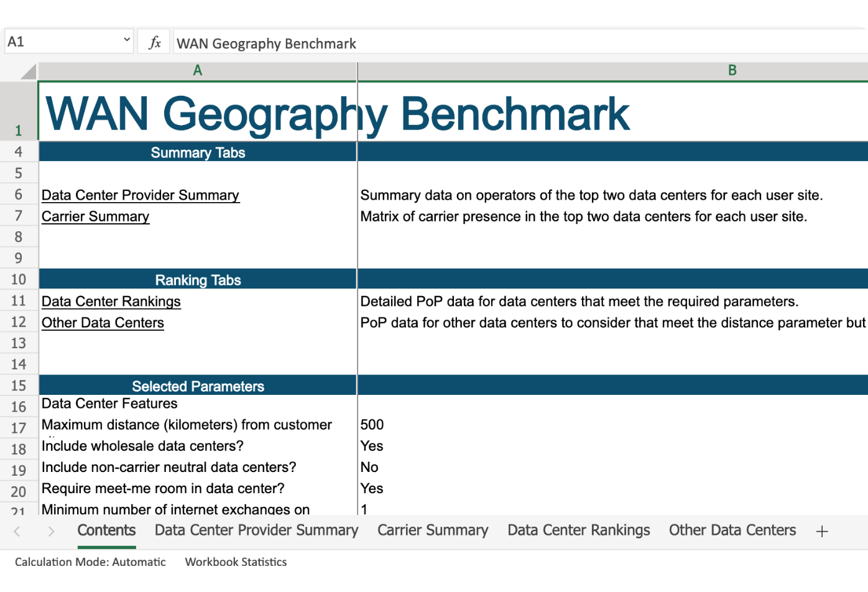868x592 pixels.
Task: Switch to the Data Center Rankings sheet tab
Action: [x=578, y=530]
